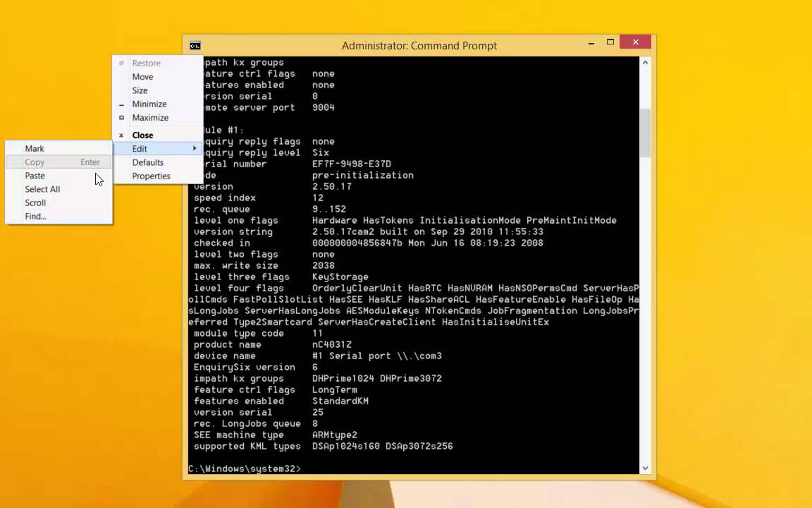Image resolution: width=812 pixels, height=508 pixels.
Task: Click the rec. queue value 9..152
Action: tap(329, 209)
